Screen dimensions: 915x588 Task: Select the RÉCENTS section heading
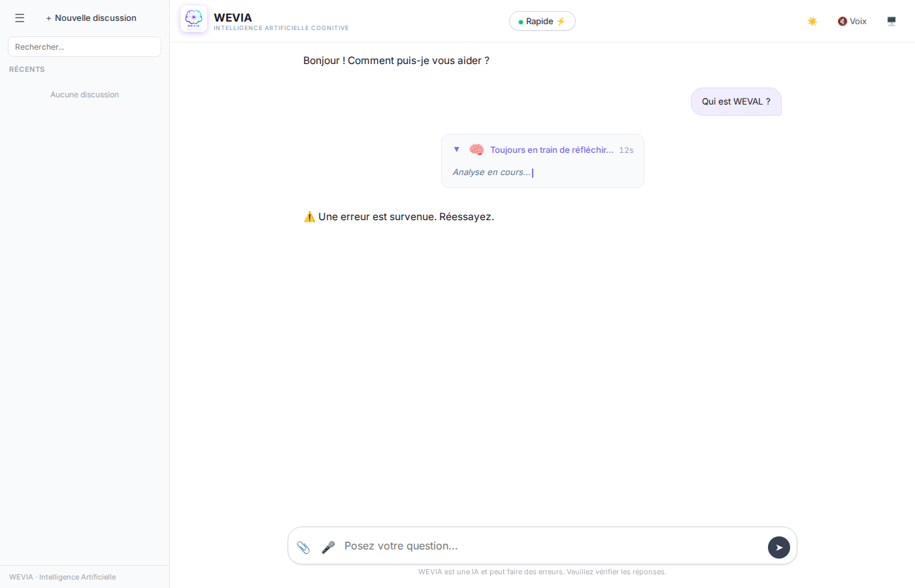pyautogui.click(x=27, y=69)
